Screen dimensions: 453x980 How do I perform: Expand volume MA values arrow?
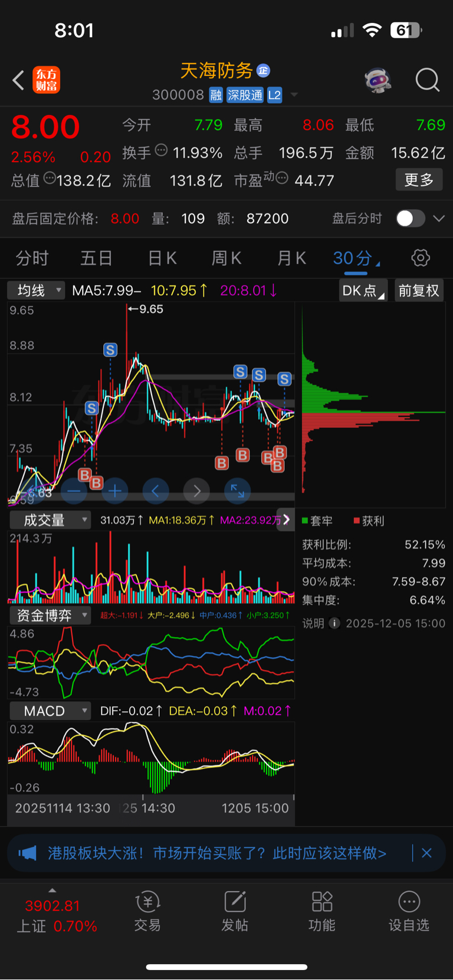[286, 519]
